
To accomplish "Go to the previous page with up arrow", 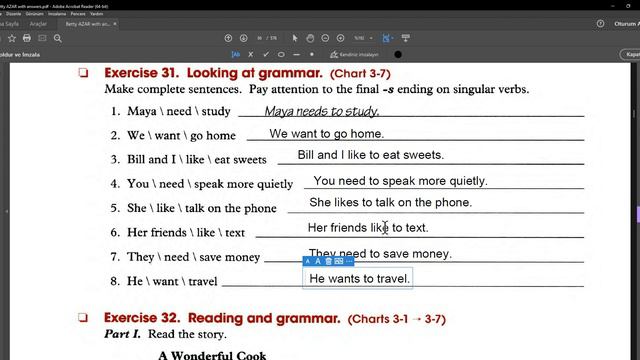I will [228, 38].
